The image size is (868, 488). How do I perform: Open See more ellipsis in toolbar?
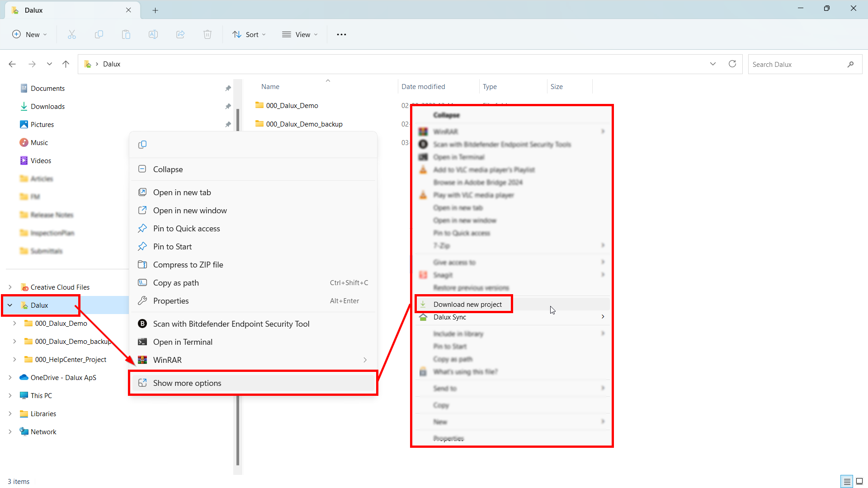(341, 34)
